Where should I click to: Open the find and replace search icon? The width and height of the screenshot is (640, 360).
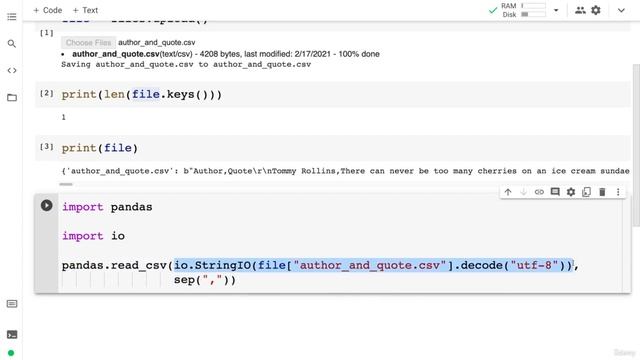coord(11,44)
